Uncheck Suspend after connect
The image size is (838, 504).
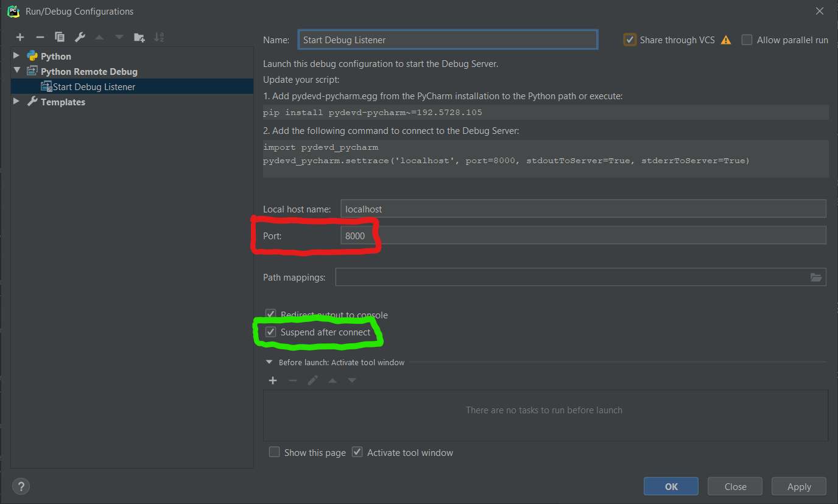[271, 332]
